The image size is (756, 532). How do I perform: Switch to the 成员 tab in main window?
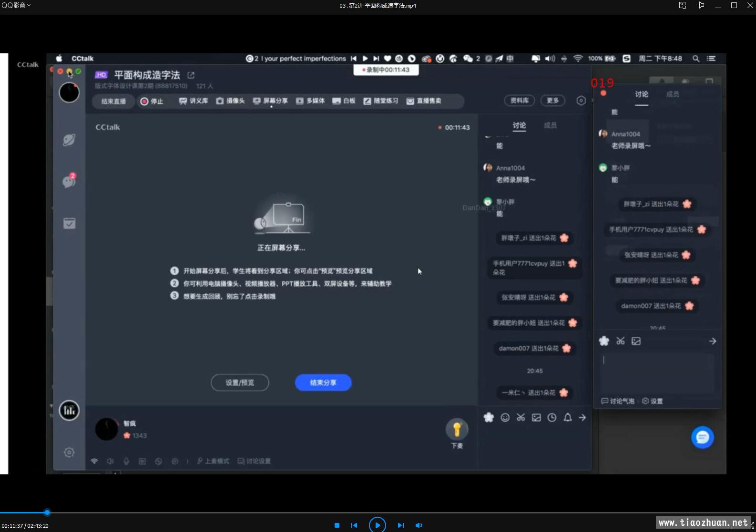[550, 125]
